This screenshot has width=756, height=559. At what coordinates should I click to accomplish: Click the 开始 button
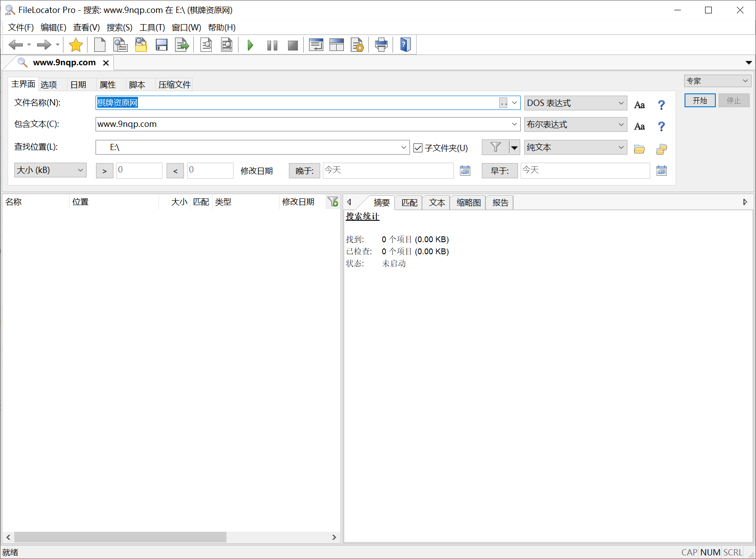pos(700,101)
